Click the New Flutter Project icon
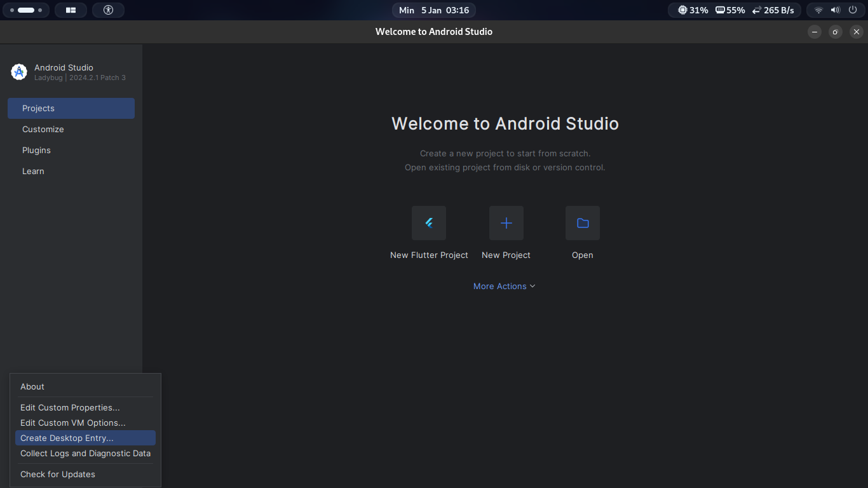The height and width of the screenshot is (488, 868). pyautogui.click(x=429, y=223)
